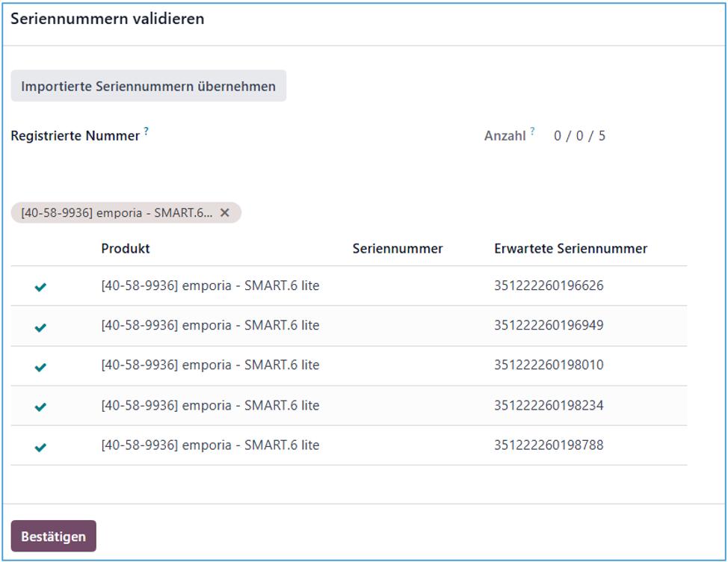Open the help tooltip beside Anzahl
This screenshot has width=728, height=562.
pyautogui.click(x=532, y=132)
